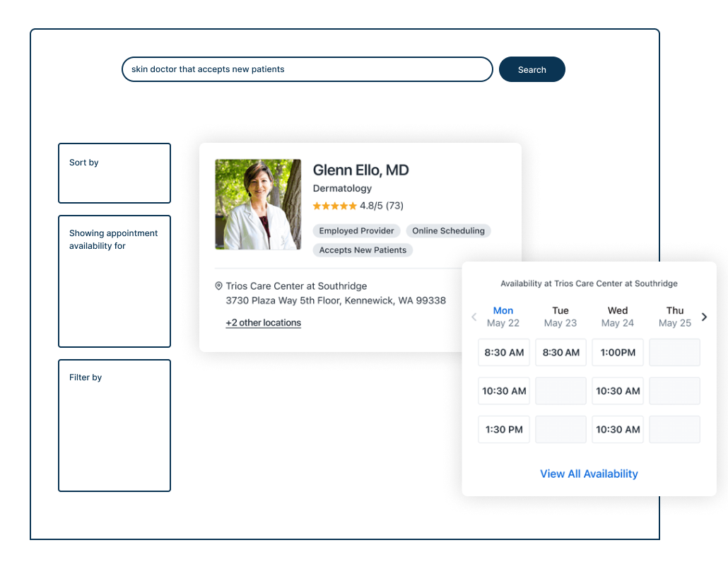Click the 4.8/5 (73) rating text
Screen dimensions: 728x574
click(x=382, y=206)
